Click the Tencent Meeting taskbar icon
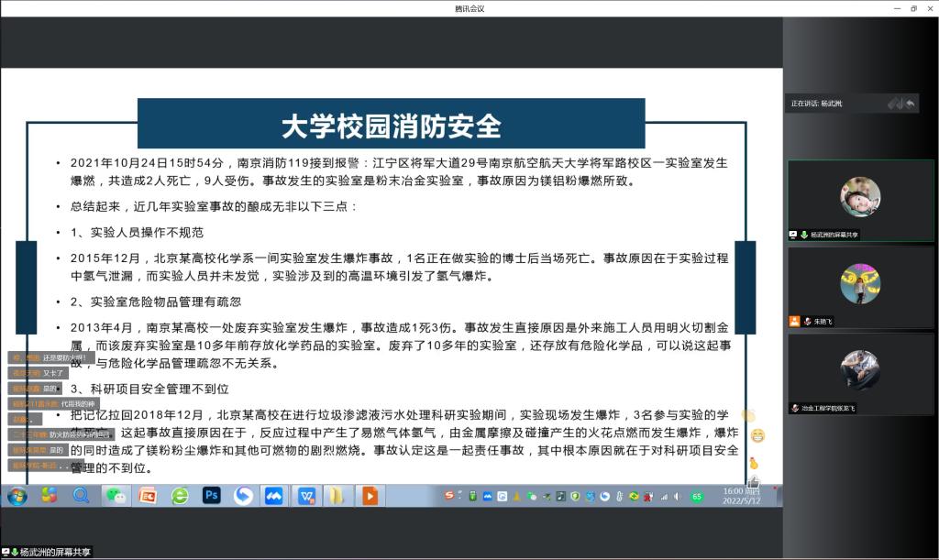This screenshot has width=939, height=560. tap(273, 496)
